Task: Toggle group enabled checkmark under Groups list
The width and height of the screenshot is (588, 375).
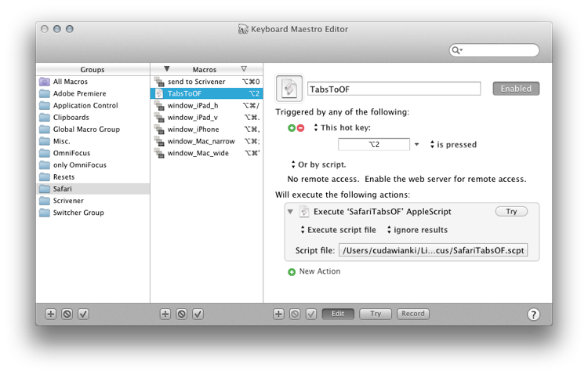Action: point(83,314)
